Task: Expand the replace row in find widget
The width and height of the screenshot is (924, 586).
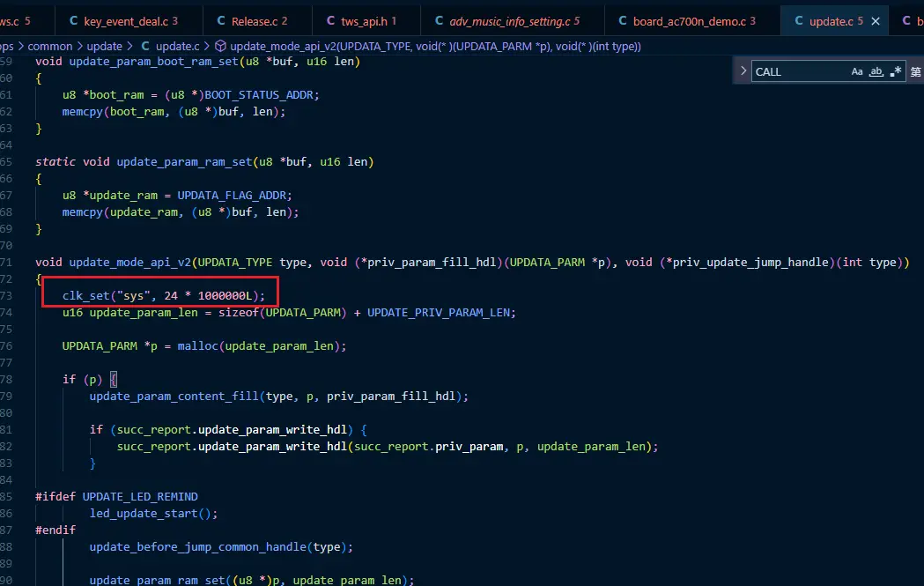Action: pos(743,70)
